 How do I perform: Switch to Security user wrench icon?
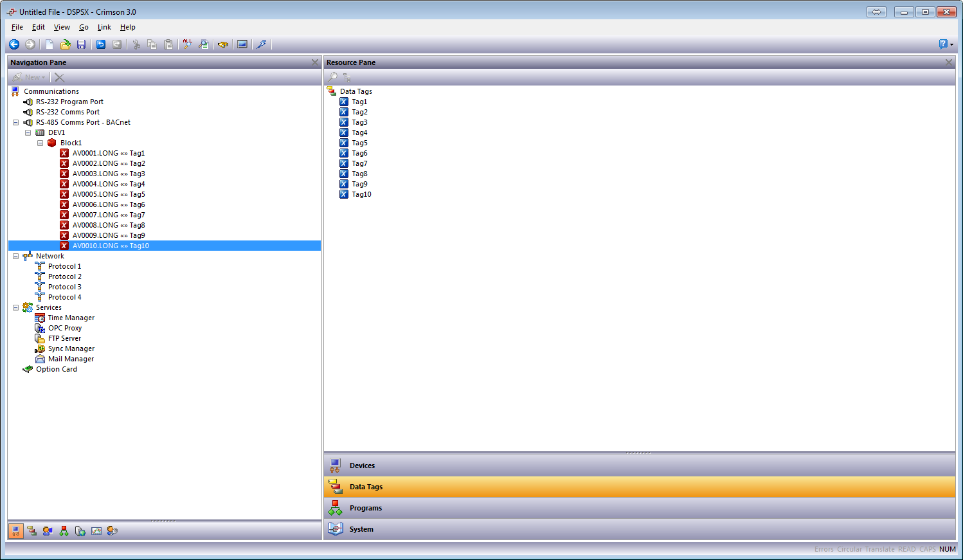(113, 531)
